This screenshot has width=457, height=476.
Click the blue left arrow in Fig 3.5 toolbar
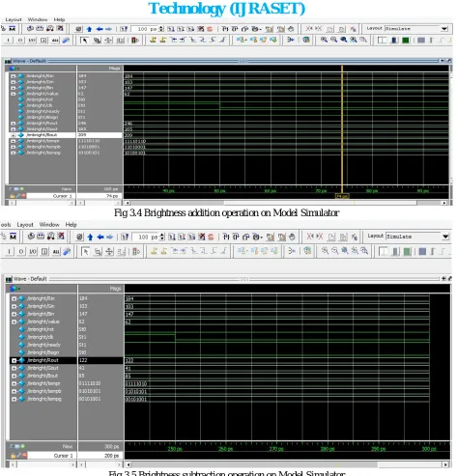[x=100, y=238]
